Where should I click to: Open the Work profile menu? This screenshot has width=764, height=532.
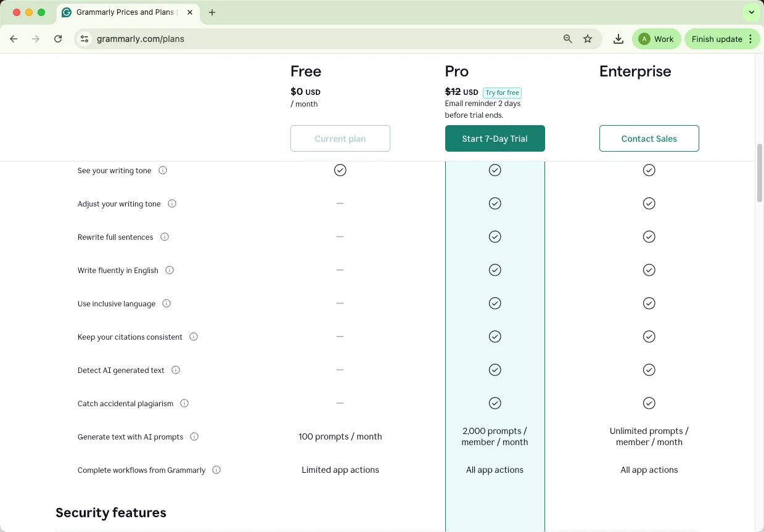[x=657, y=39]
